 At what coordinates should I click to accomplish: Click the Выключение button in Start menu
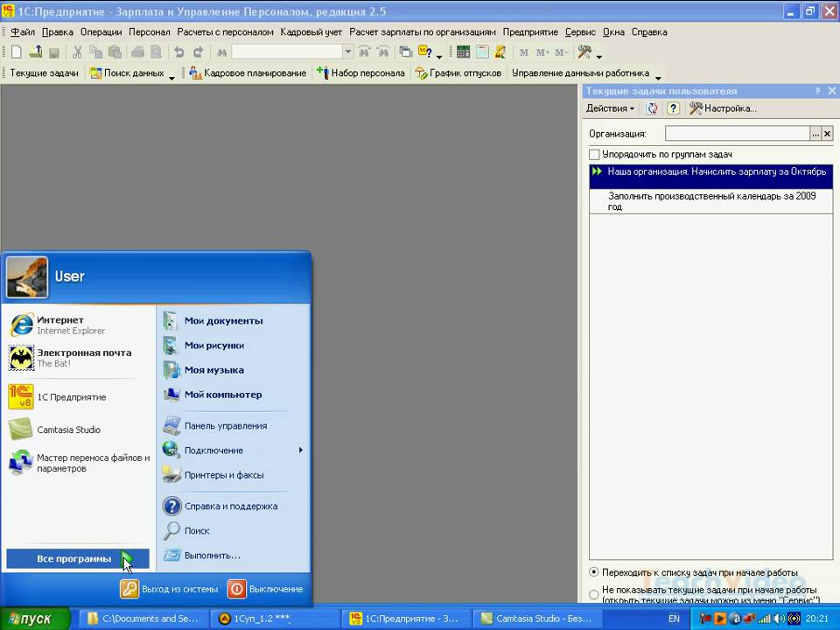pos(266,589)
